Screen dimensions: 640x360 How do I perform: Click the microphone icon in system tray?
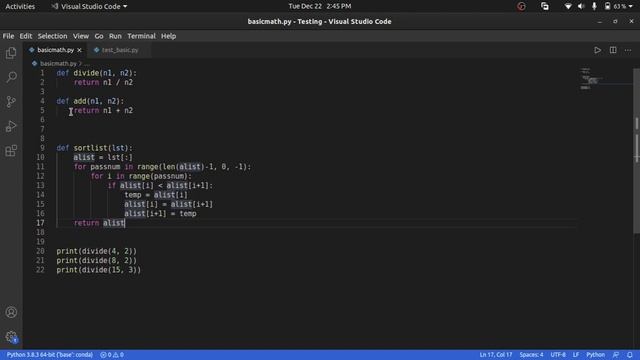[594, 6]
